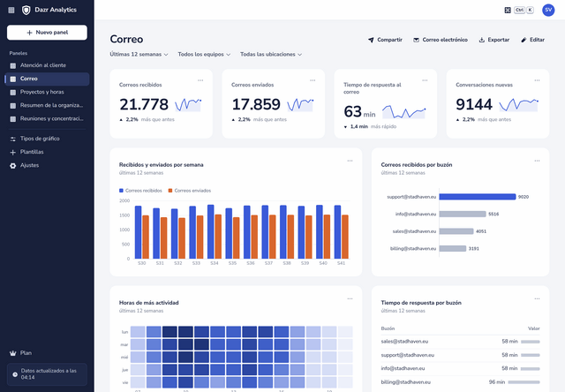The image size is (565, 392).
Task: Open the Ajustes gear icon
Action: 13,165
